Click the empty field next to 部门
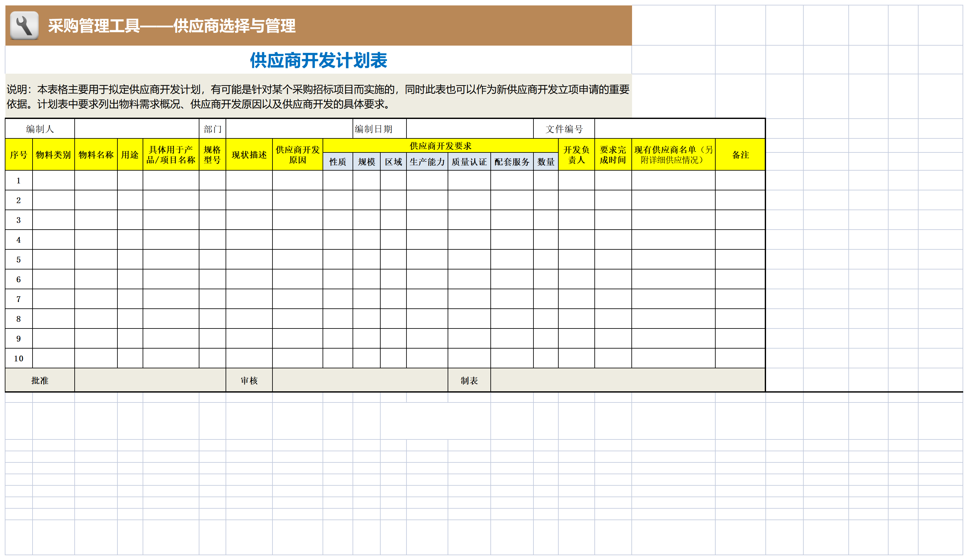This screenshot has height=560, width=968. tap(289, 129)
